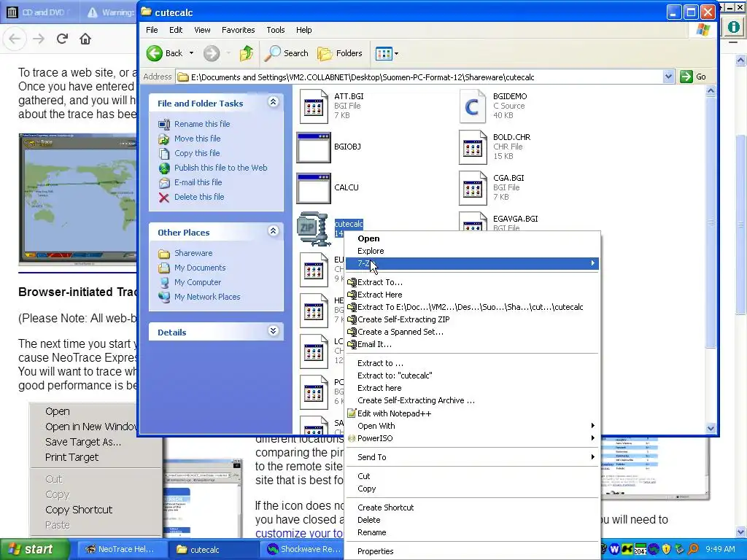The height and width of the screenshot is (560, 747).
Task: Select the CALCU application icon
Action: [314, 188]
